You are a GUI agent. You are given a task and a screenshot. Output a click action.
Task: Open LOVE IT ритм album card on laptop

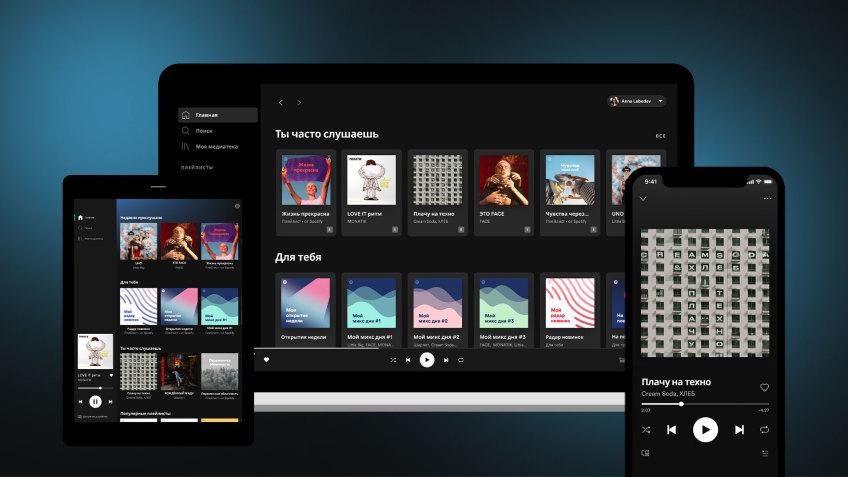coord(372,193)
